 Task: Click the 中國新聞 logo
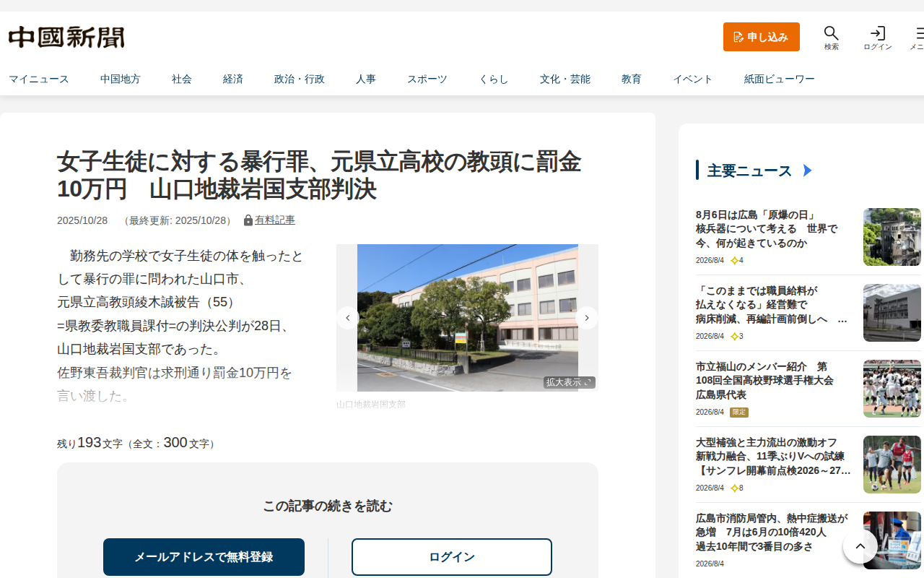click(66, 37)
